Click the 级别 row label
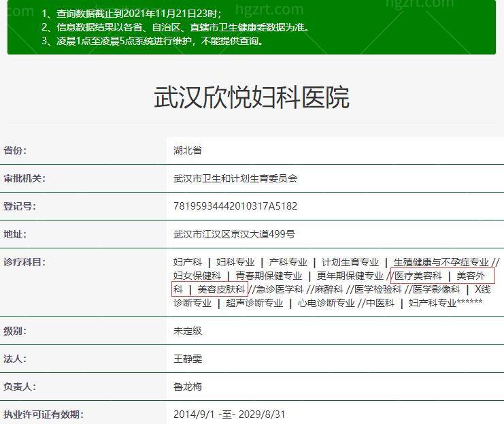The width and height of the screenshot is (504, 424). 15,331
